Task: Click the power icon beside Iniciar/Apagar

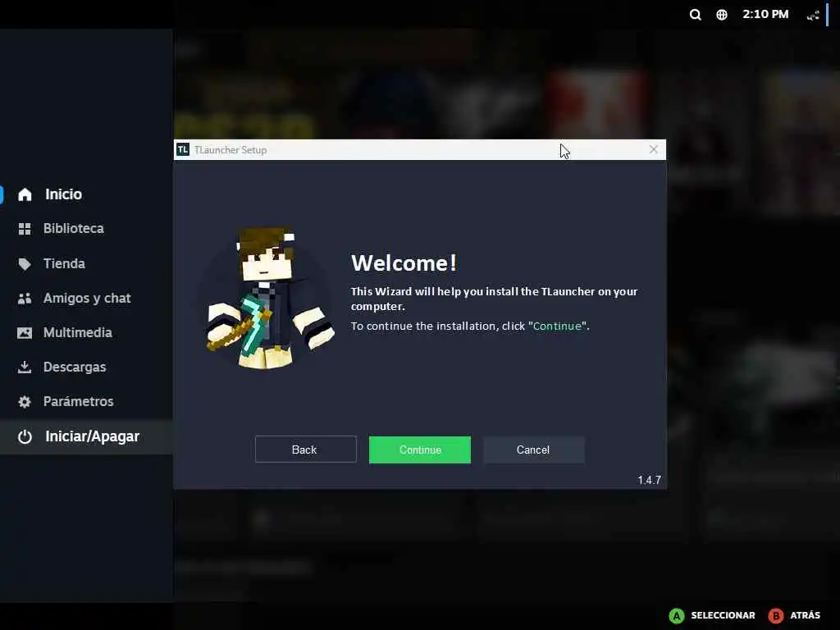Action: [x=25, y=436]
